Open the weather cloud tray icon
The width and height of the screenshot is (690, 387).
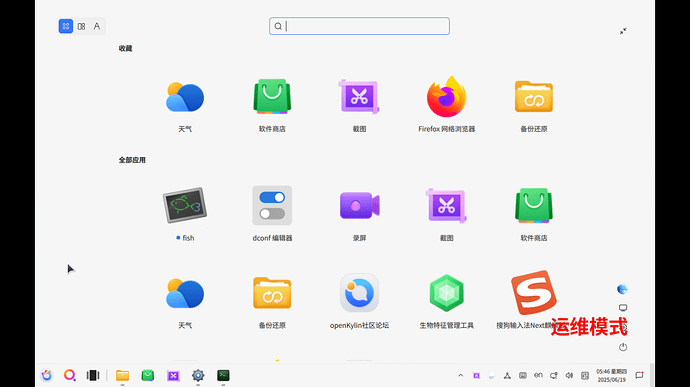pos(492,376)
